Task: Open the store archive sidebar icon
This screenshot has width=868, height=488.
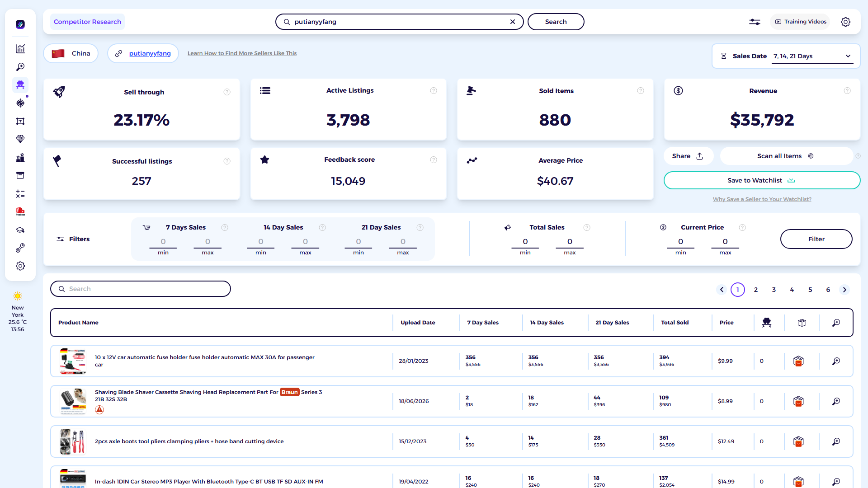Action: tap(20, 175)
